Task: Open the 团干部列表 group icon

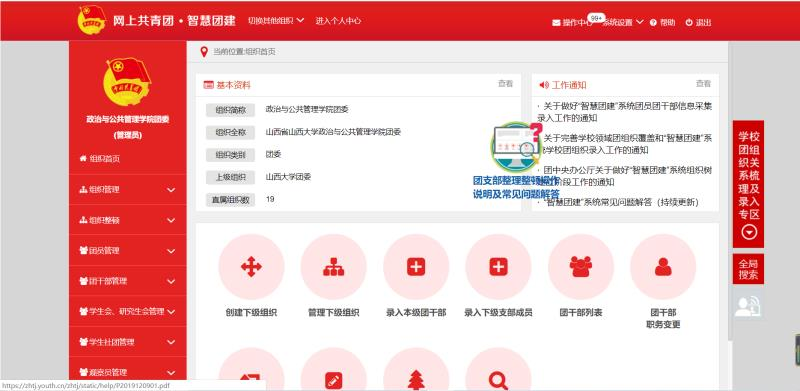Action: click(x=581, y=266)
